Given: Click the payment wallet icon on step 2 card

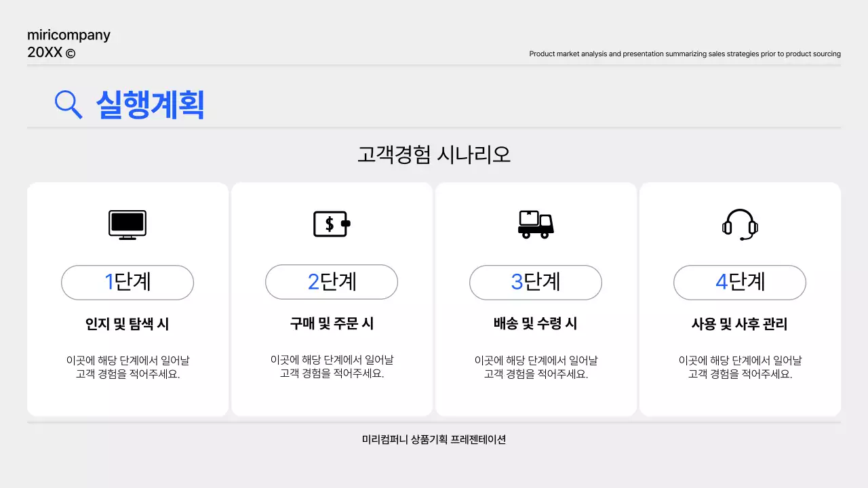Looking at the screenshot, I should 331,224.
